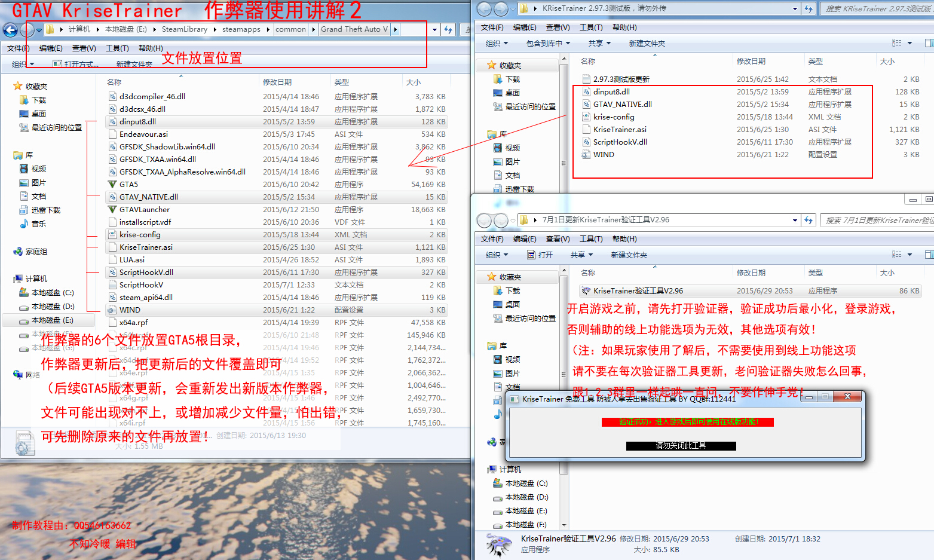The image size is (934, 560).
Task: Open view options arrow in 验证工具V2.96 window
Action: 910,255
